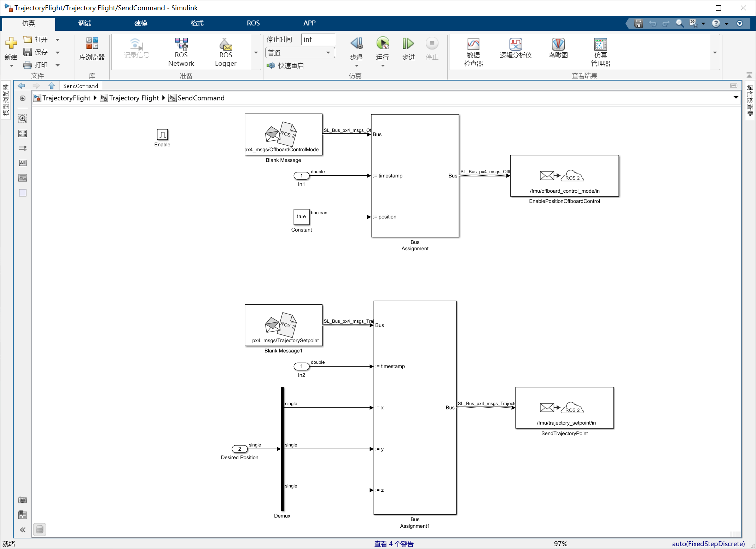Click TrajectoryFlight in the breadcrumb
Image resolution: width=756 pixels, height=549 pixels.
tap(66, 98)
